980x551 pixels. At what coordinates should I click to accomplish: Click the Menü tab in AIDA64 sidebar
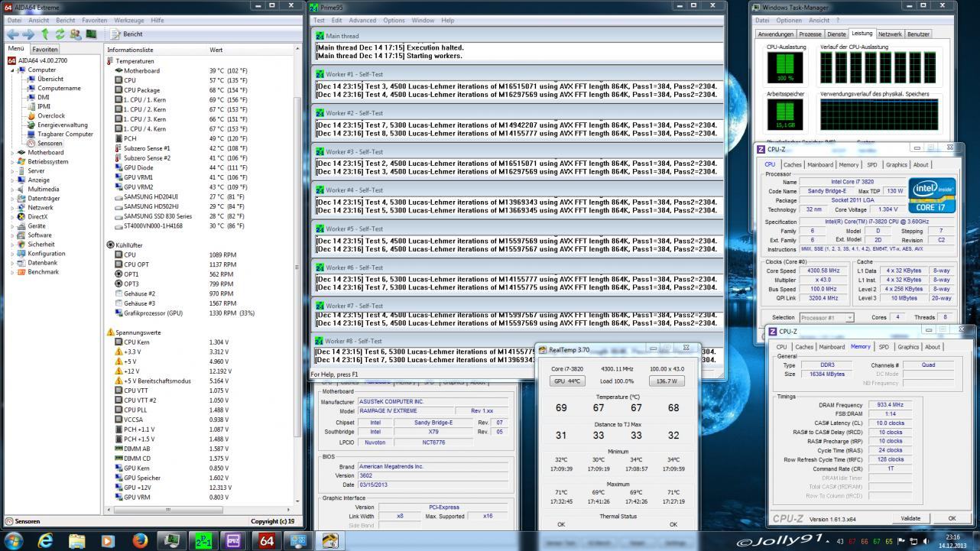point(16,49)
